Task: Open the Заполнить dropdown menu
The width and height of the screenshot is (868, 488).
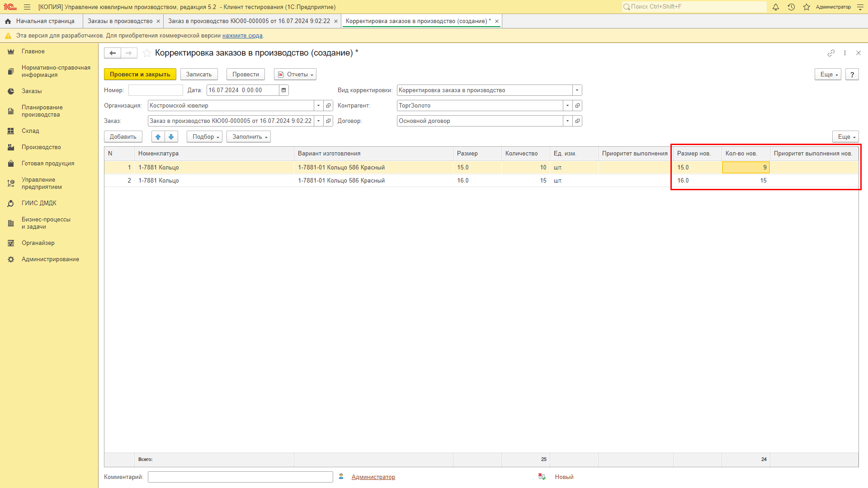Action: (249, 137)
